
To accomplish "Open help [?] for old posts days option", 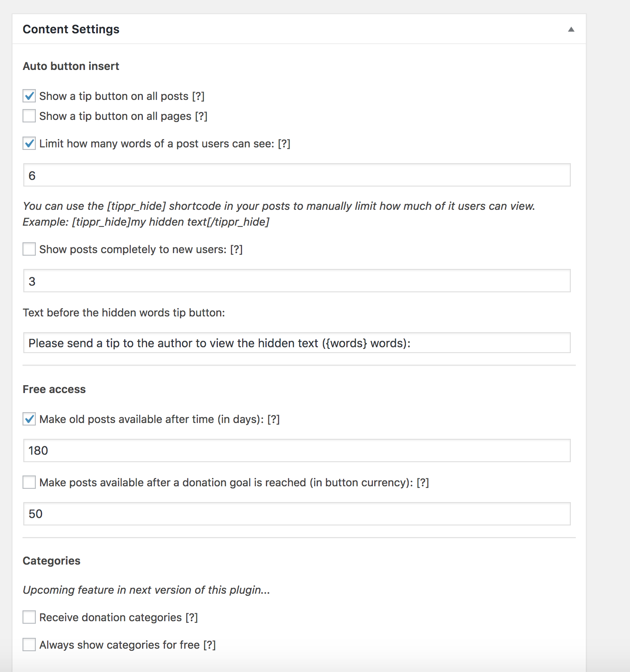I will click(273, 419).
